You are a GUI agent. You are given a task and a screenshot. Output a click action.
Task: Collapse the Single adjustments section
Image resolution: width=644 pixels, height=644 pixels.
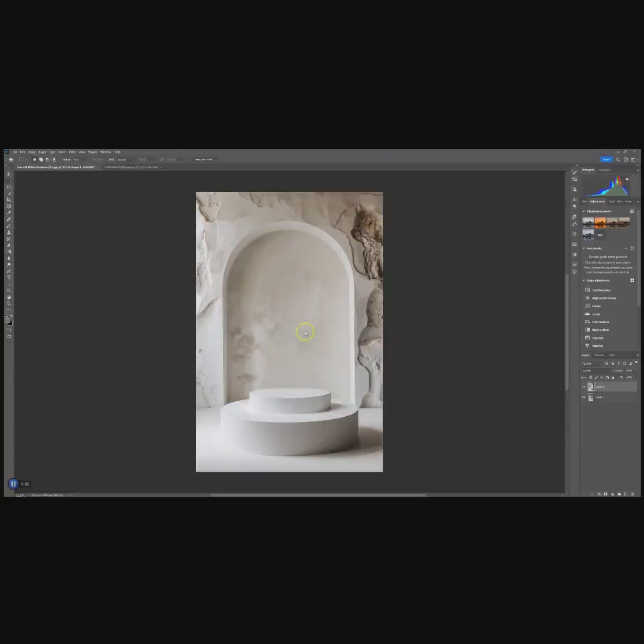point(584,280)
